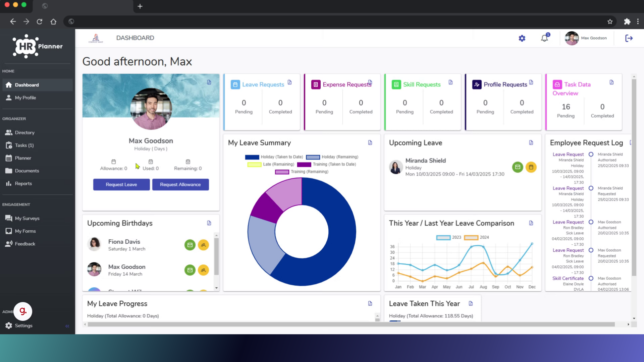
Task: Click the Upcoming Birthdays list scrollbar
Action: [x=216, y=256]
